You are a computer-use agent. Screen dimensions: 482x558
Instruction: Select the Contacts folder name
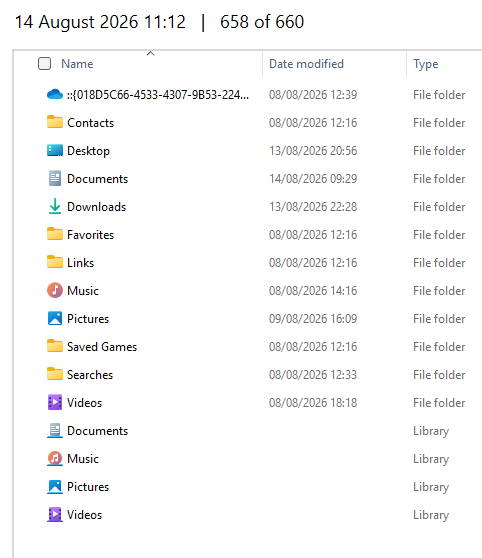click(x=90, y=123)
